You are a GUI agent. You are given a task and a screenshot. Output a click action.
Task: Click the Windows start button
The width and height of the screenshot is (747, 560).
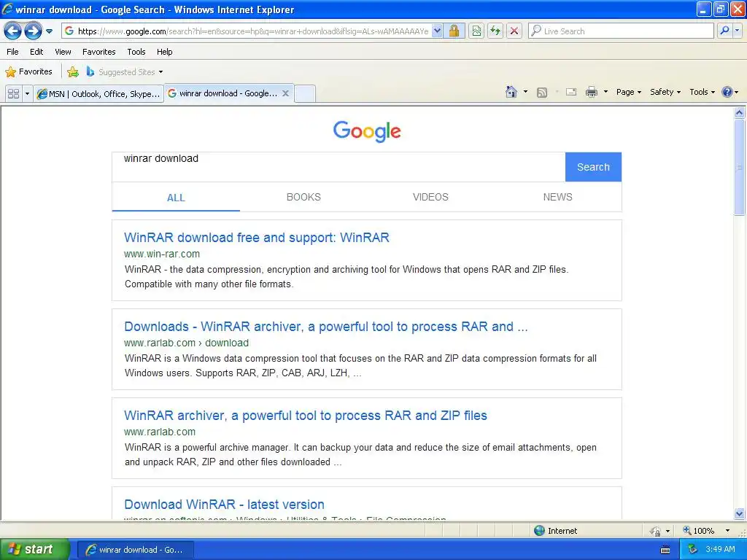point(35,549)
